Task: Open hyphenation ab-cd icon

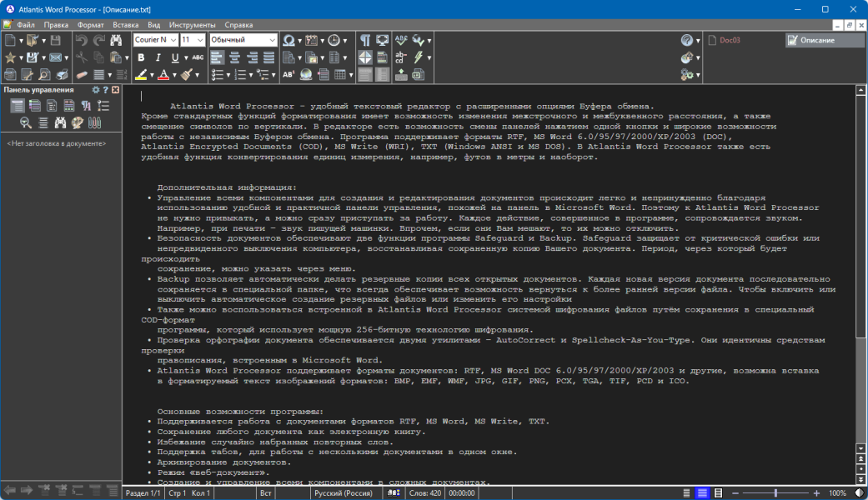Action: [x=401, y=57]
